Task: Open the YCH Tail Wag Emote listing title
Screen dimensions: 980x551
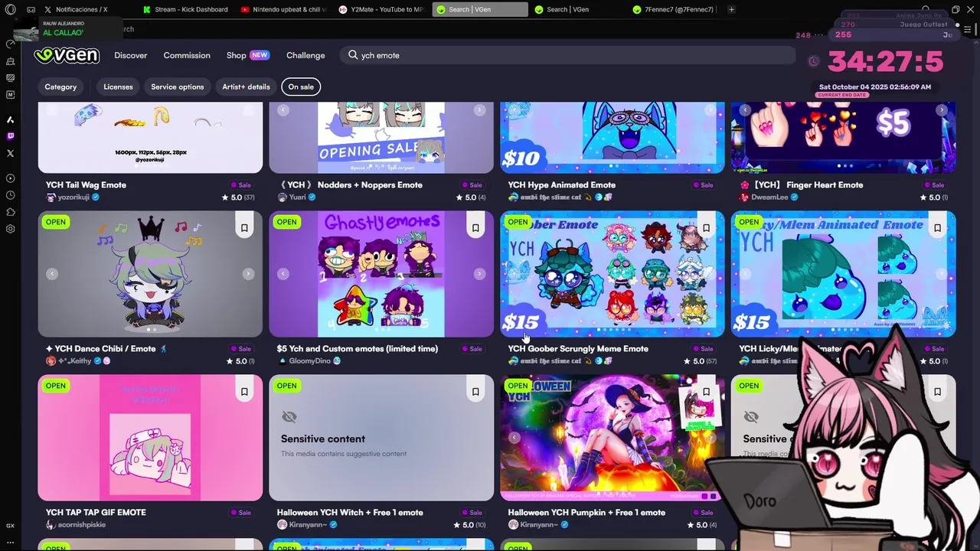Action: coord(86,184)
